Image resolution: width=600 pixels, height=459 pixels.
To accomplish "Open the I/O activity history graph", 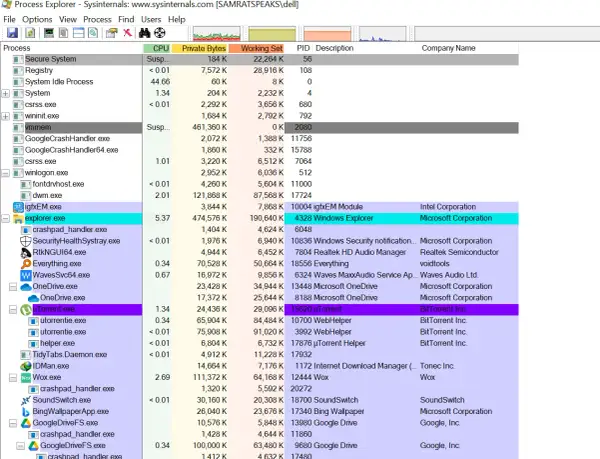I will [382, 34].
